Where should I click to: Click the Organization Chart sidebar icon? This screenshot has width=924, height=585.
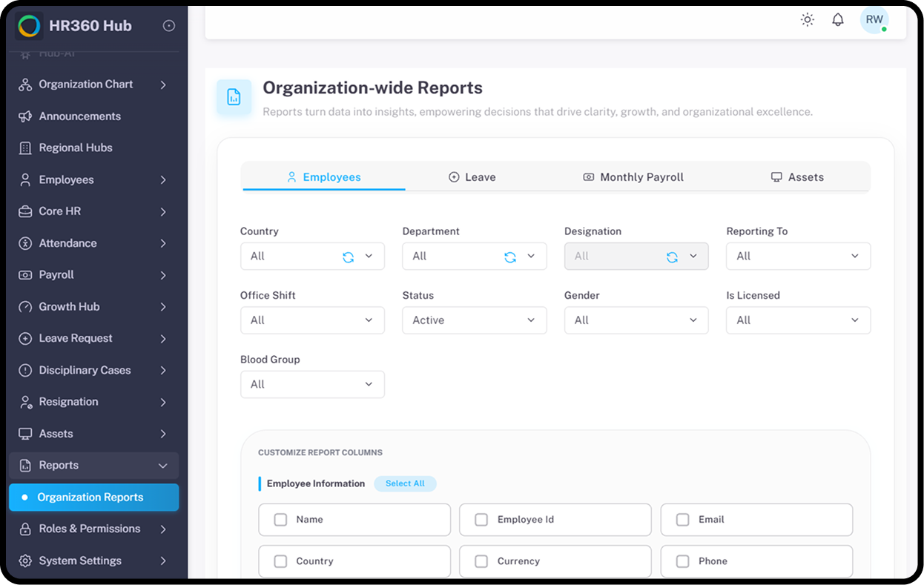25,85
